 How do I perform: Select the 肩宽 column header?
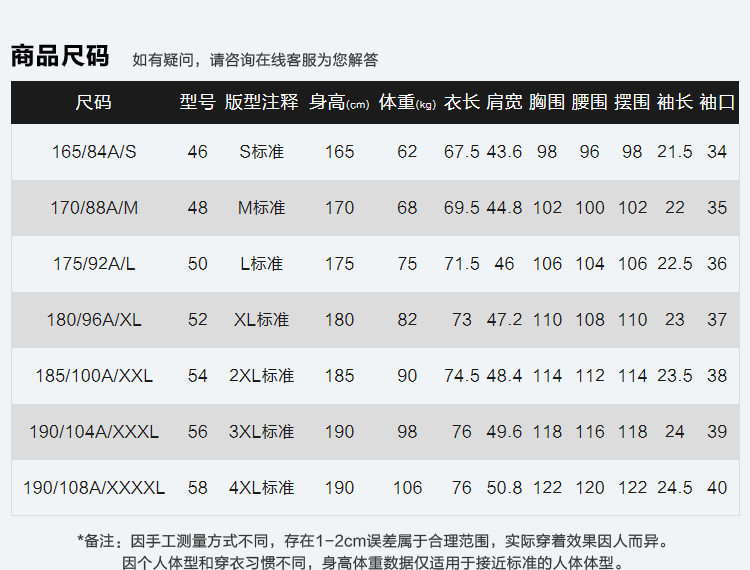click(504, 102)
